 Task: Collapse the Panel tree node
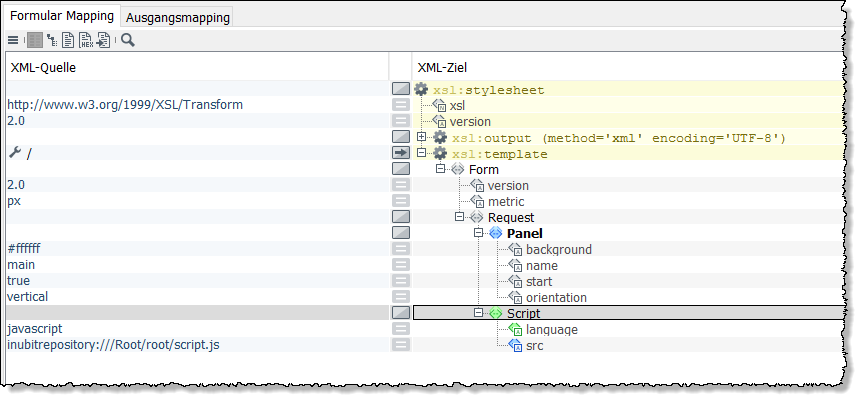479,233
